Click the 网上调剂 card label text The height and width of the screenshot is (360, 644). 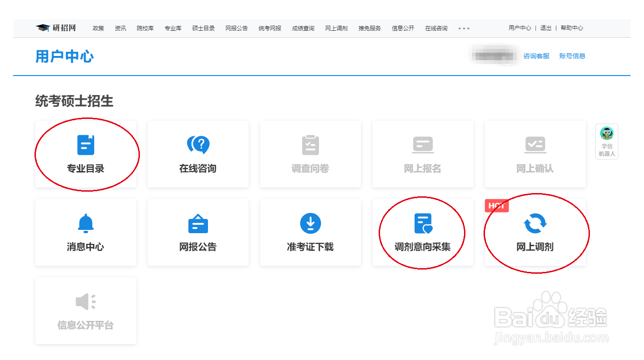535,247
